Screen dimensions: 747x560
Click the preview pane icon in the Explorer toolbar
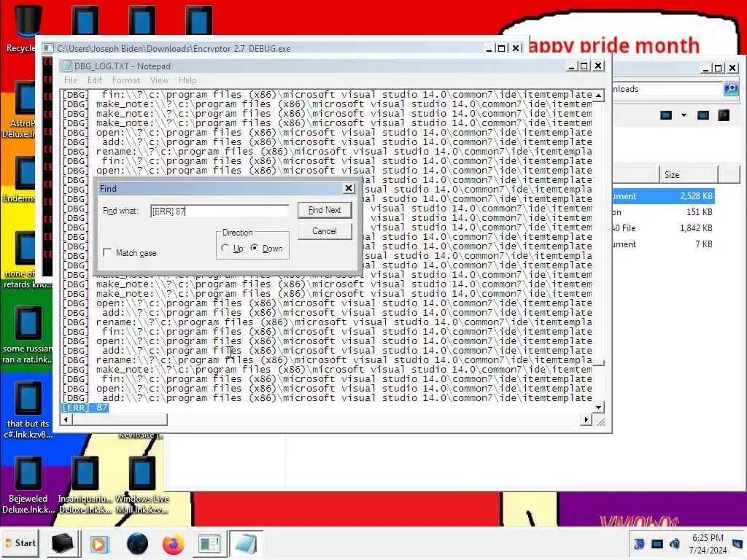click(703, 115)
